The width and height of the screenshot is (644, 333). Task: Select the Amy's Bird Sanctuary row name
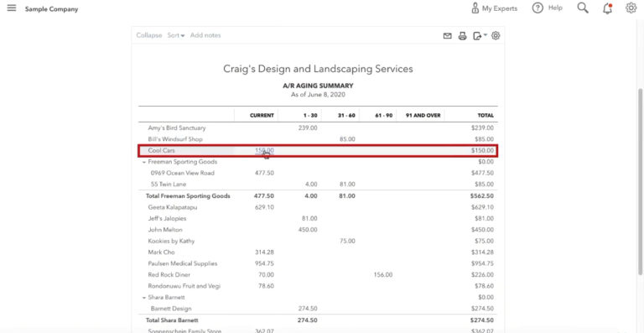(177, 128)
